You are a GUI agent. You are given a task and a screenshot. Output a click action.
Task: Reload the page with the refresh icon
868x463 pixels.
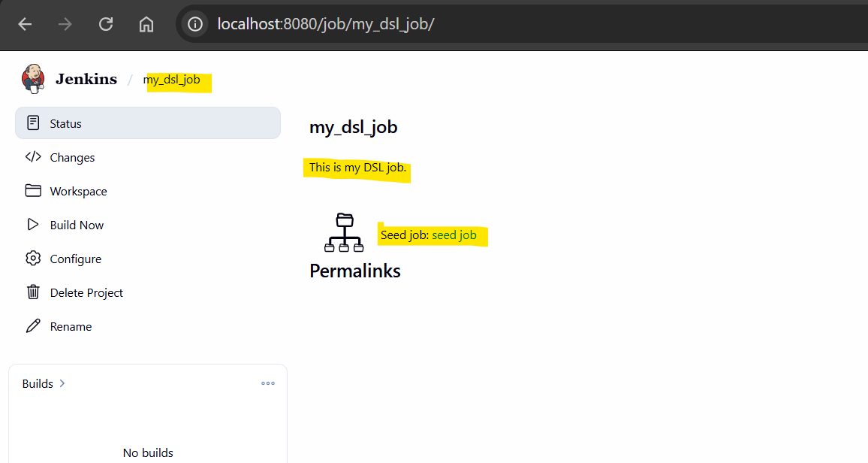(x=106, y=24)
